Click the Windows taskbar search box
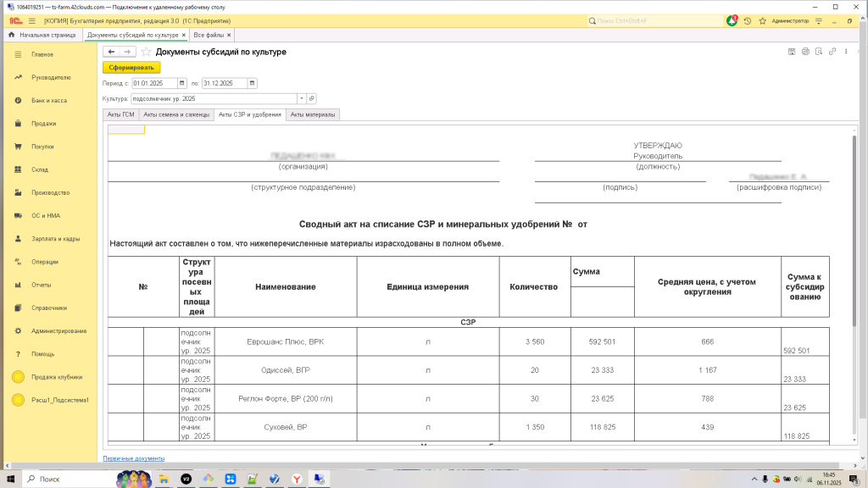This screenshot has height=488, width=868. click(70, 479)
